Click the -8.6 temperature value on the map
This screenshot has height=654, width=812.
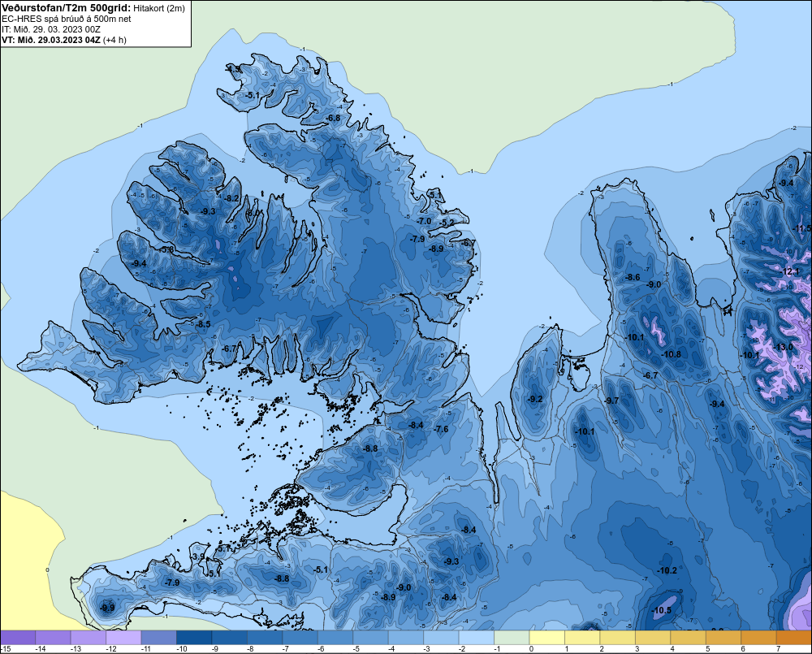click(633, 277)
